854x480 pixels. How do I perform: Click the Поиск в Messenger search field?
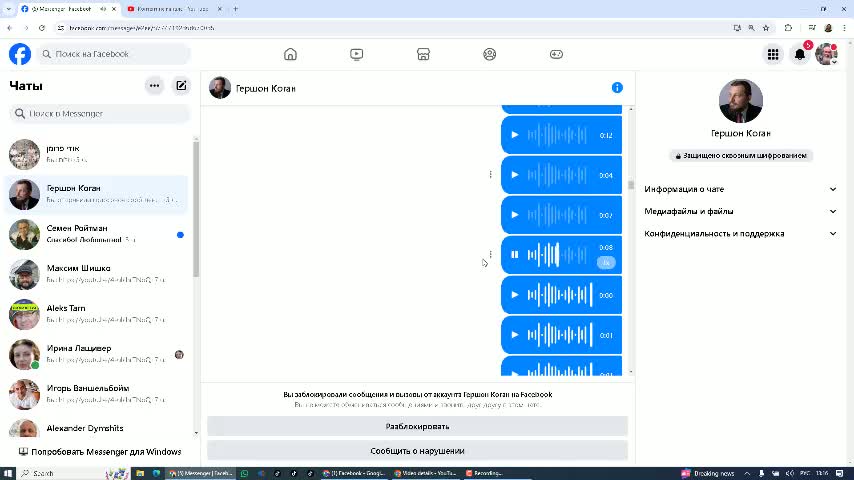click(x=100, y=114)
